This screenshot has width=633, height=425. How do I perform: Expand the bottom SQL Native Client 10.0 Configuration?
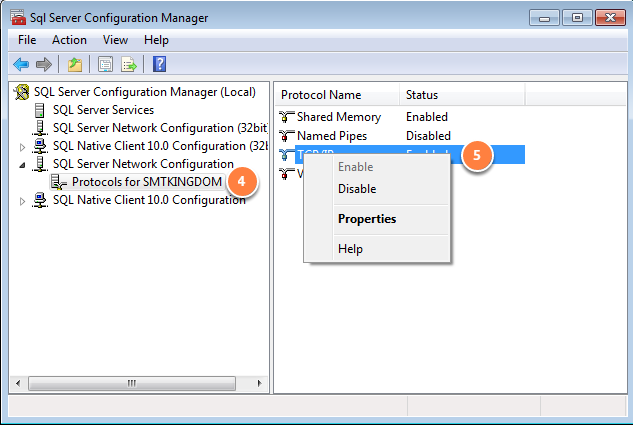[23, 201]
